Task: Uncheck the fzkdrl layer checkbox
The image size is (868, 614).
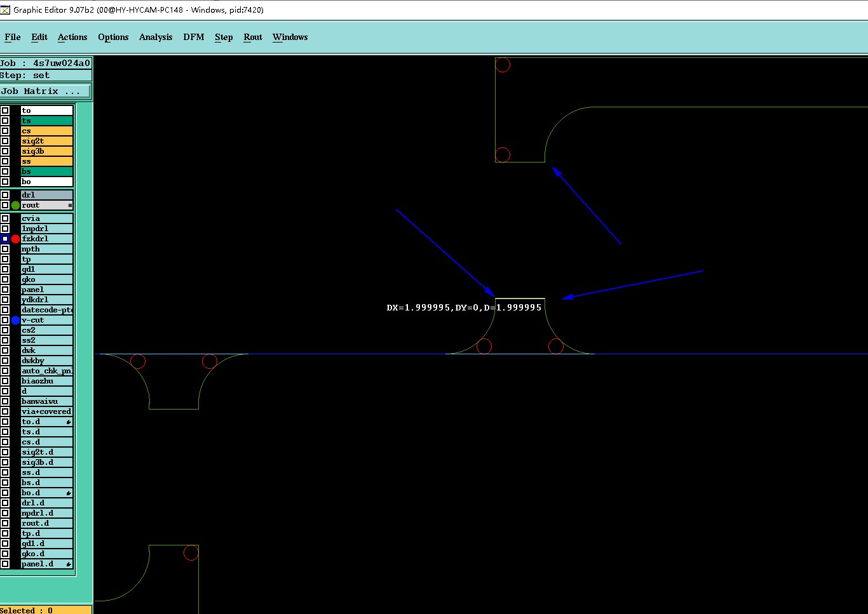Action: [5, 239]
